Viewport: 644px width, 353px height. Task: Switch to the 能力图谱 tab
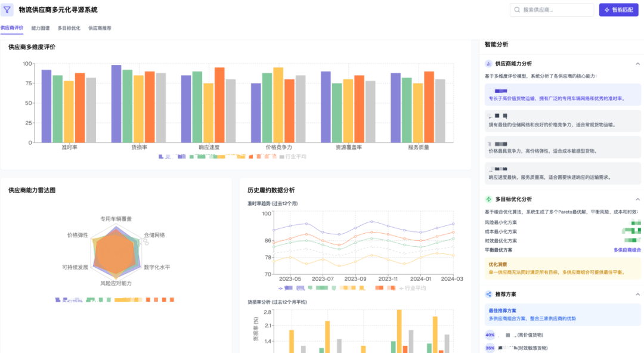41,29
